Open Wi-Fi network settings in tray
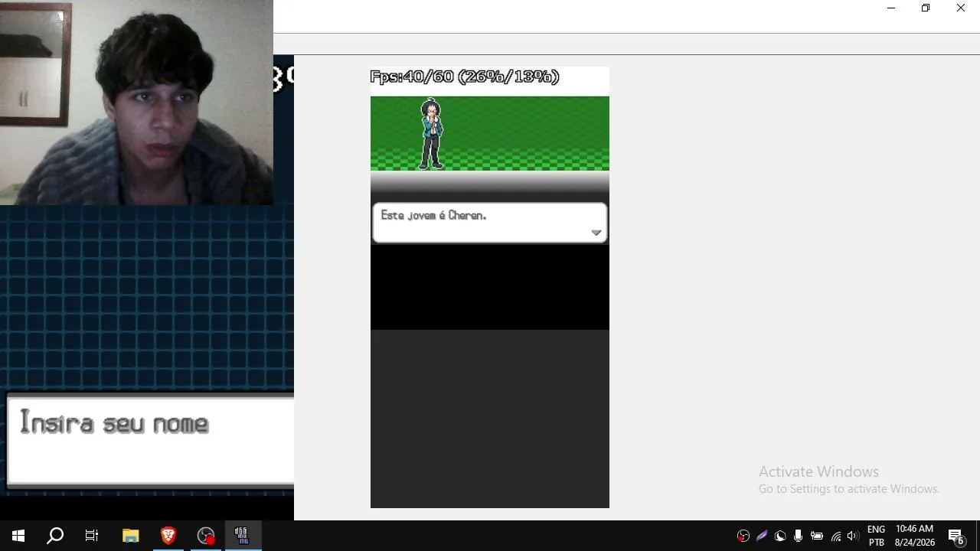Screen dimensions: 980x551 point(835,536)
